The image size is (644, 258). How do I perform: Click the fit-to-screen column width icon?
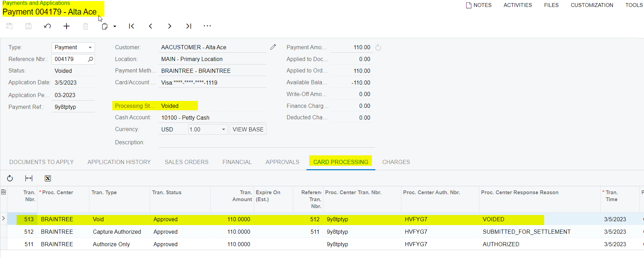tap(29, 178)
